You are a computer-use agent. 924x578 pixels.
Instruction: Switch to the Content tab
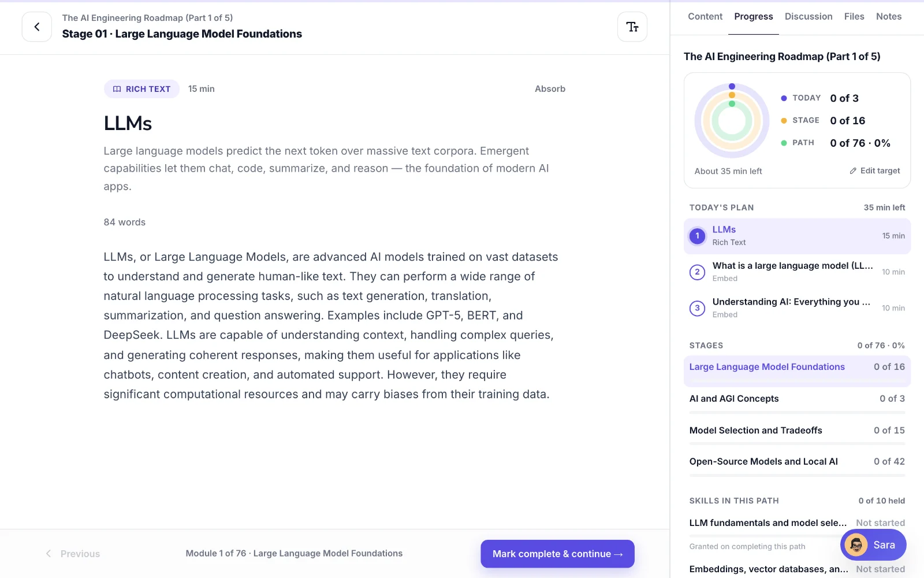(x=705, y=17)
